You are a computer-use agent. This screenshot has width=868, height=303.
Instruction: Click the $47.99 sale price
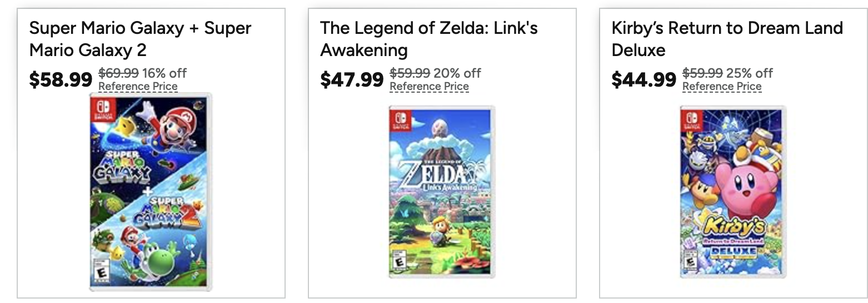point(352,80)
